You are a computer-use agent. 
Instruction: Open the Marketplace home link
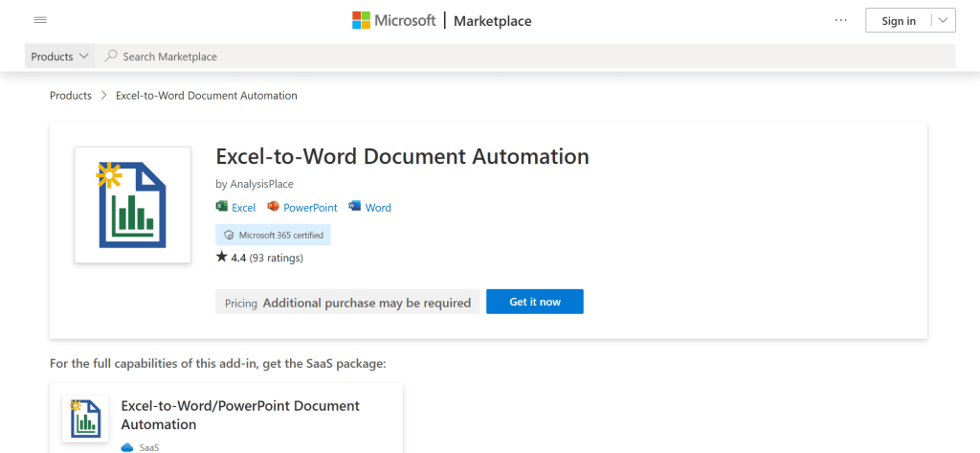492,21
